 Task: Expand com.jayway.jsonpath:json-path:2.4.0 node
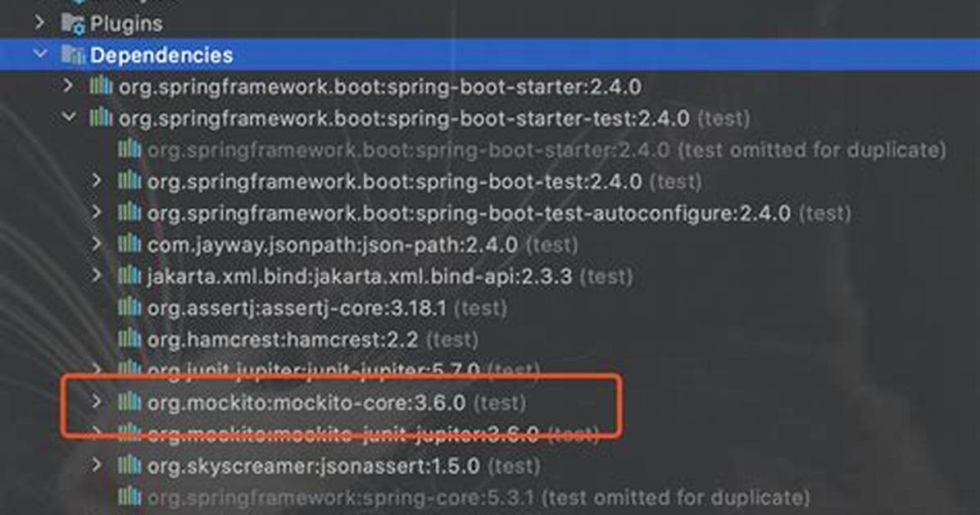tap(96, 244)
